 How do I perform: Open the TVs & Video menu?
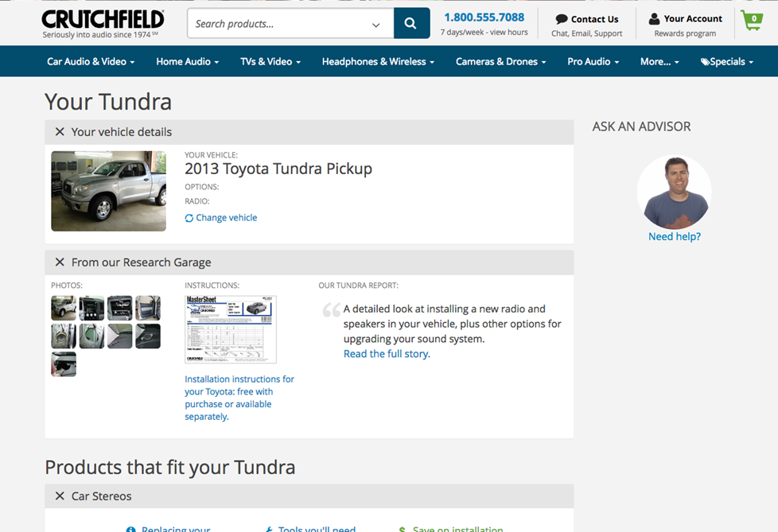pos(270,61)
